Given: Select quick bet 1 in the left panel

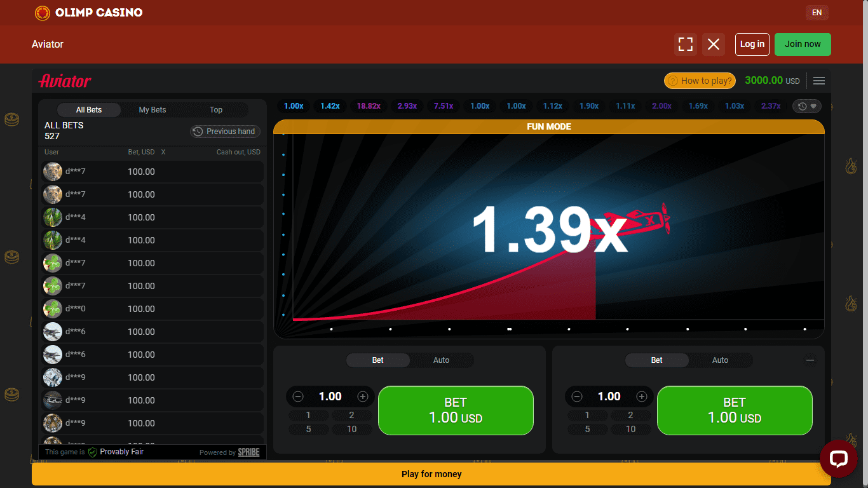Looking at the screenshot, I should pos(308,416).
